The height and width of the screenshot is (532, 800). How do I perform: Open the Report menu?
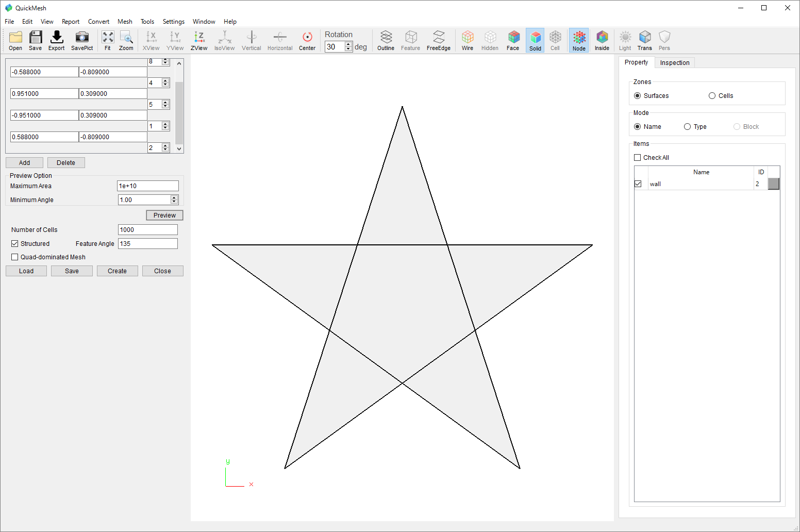[x=71, y=22]
